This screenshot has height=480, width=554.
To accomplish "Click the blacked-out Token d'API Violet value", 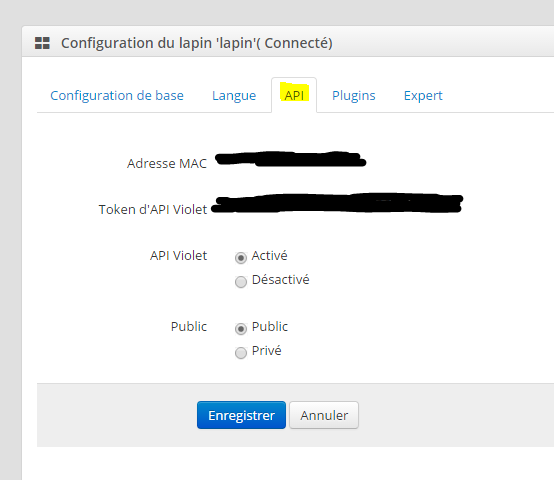I will coord(337,203).
